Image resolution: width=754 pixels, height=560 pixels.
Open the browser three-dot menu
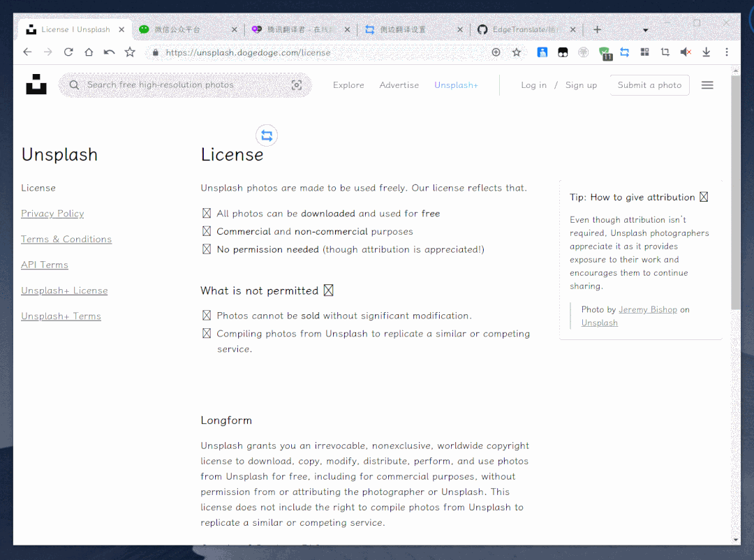tap(727, 52)
